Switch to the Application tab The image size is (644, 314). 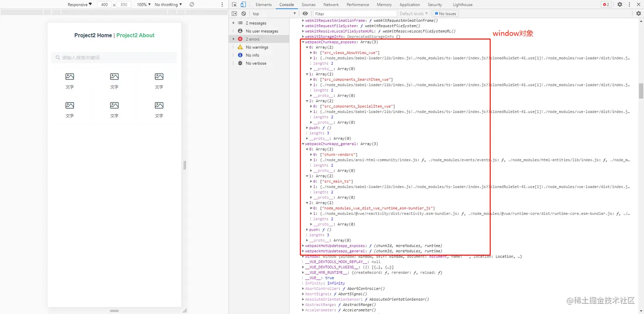[410, 5]
